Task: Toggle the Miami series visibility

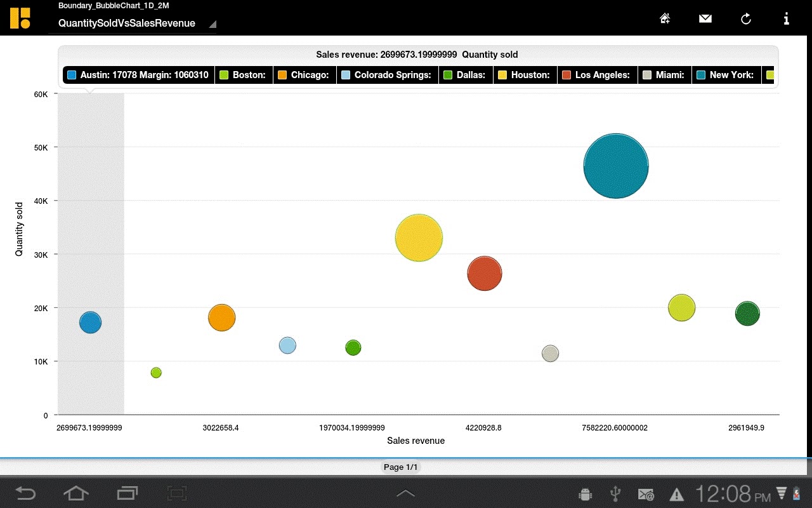Action: [x=664, y=74]
